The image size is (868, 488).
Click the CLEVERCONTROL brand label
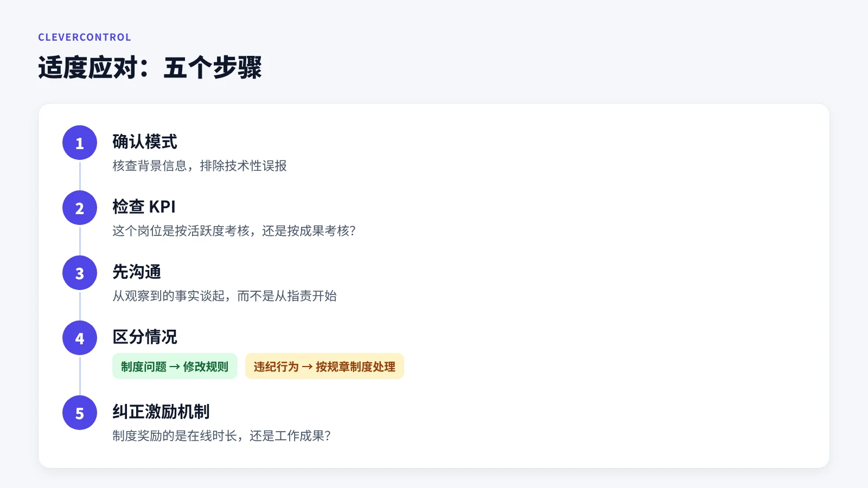[x=85, y=37]
